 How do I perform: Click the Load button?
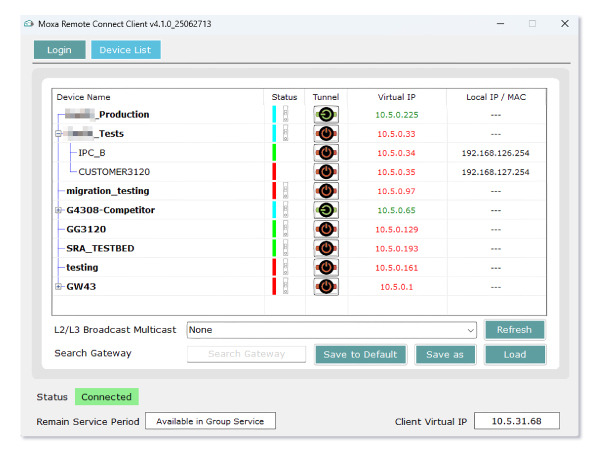point(514,354)
